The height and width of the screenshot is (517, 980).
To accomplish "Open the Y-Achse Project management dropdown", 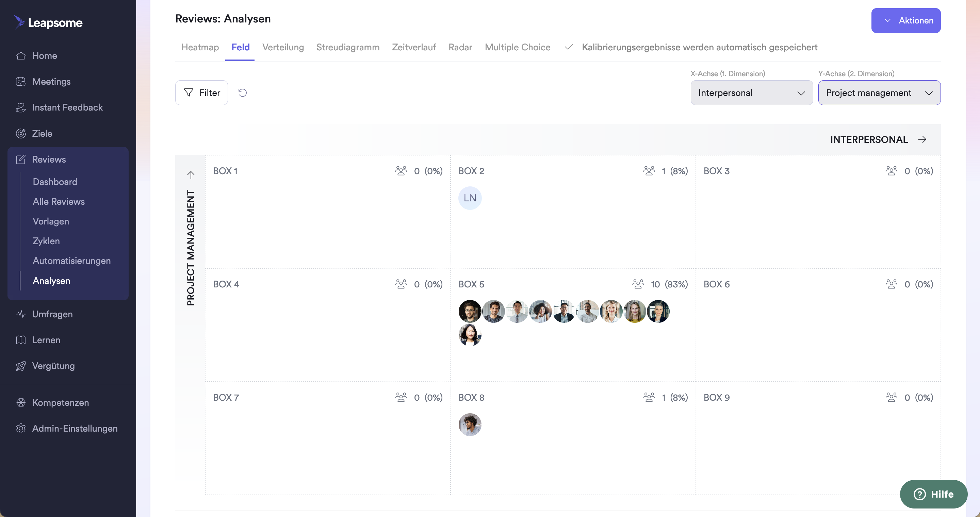I will pos(879,93).
